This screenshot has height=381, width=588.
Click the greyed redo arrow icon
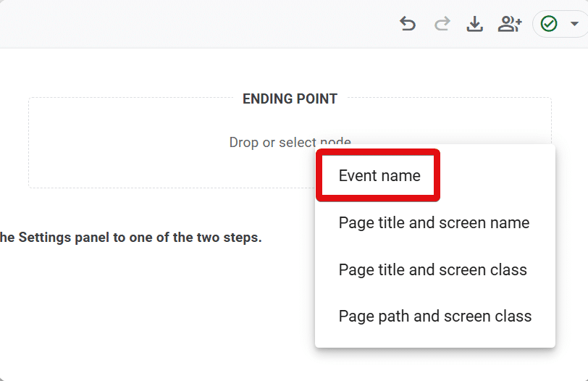(x=442, y=24)
